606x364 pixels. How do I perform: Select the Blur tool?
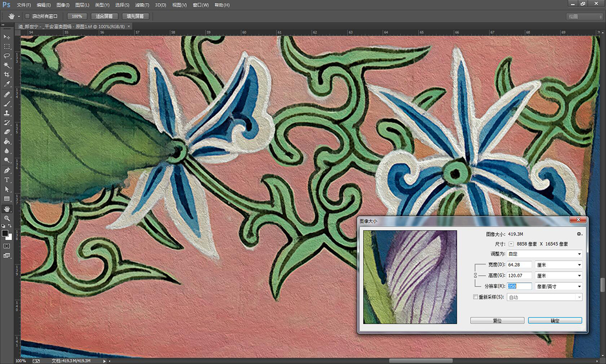coord(7,150)
